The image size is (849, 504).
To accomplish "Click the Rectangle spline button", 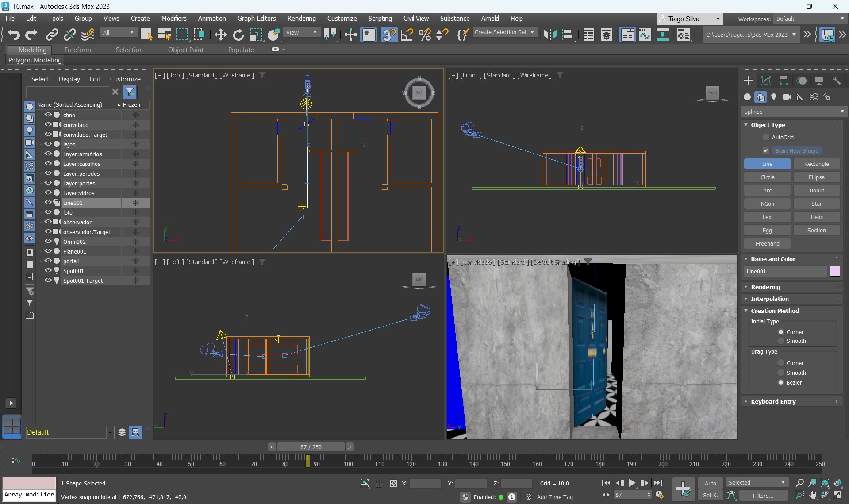I will (816, 164).
